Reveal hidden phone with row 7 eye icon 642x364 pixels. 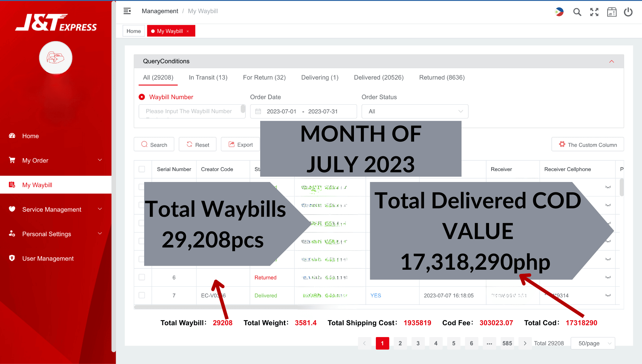coord(608,295)
